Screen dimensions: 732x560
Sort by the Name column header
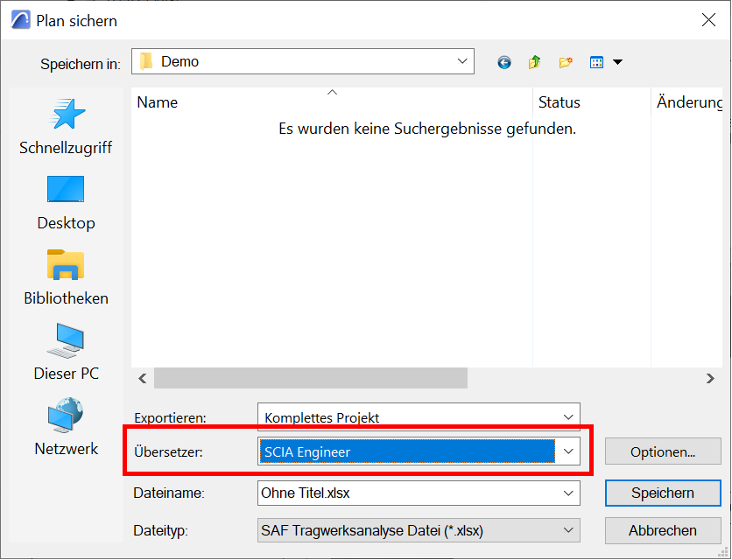[332, 102]
